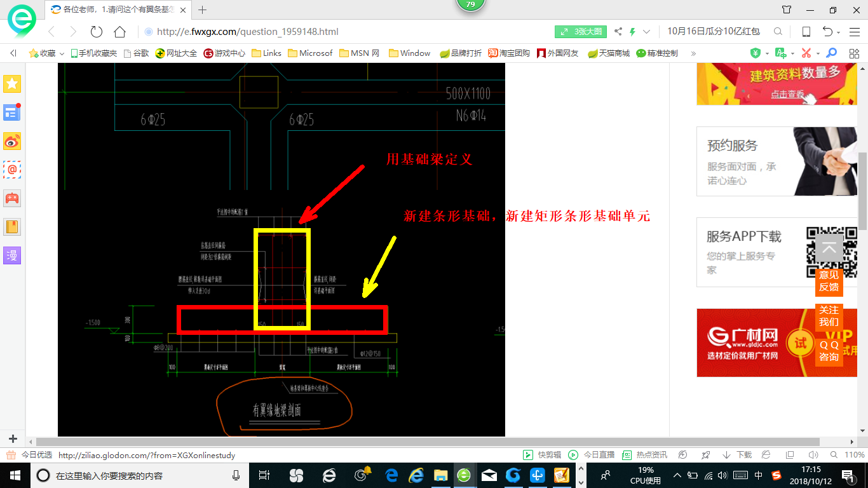Open 手机收藏夹 bookmark
The image size is (868, 488).
point(94,53)
